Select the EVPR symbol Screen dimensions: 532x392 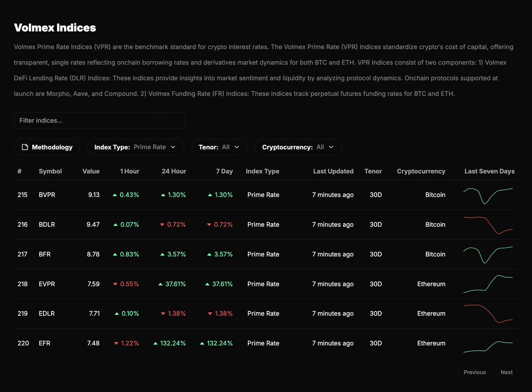47,284
